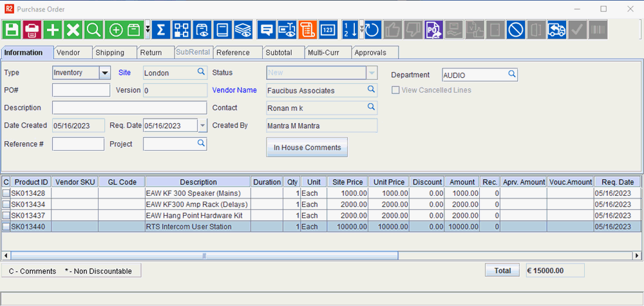Click the green X Delete icon
This screenshot has width=644, height=306.
click(73, 30)
